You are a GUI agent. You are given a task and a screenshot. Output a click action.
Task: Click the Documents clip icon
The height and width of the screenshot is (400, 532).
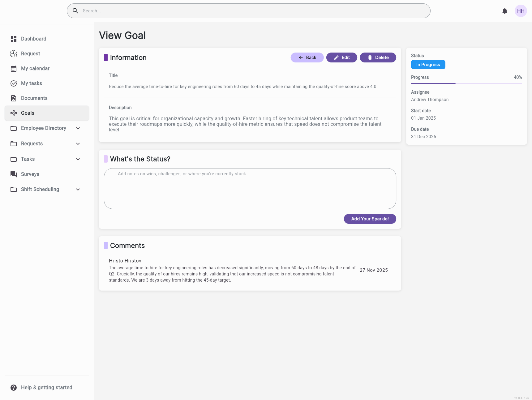pyautogui.click(x=14, y=98)
